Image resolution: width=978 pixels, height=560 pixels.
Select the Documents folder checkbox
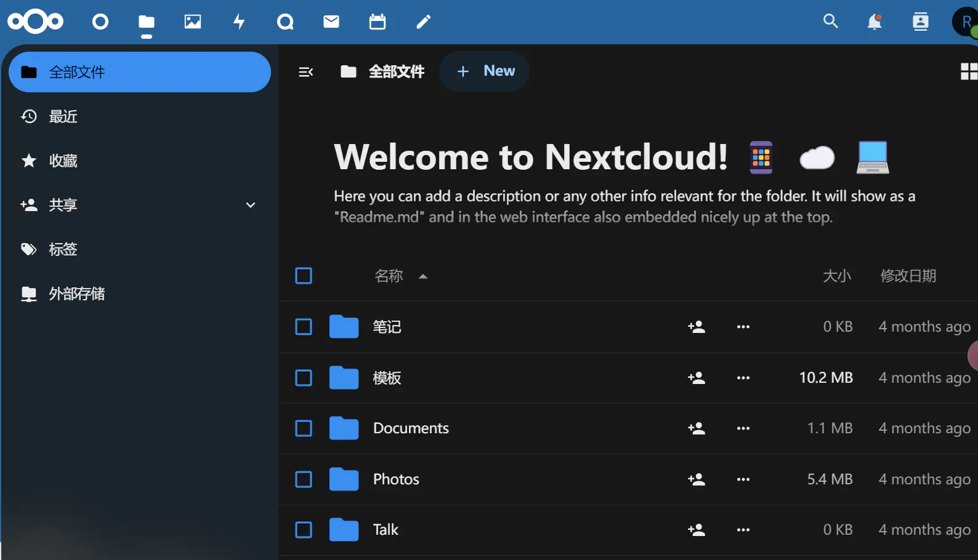click(304, 428)
